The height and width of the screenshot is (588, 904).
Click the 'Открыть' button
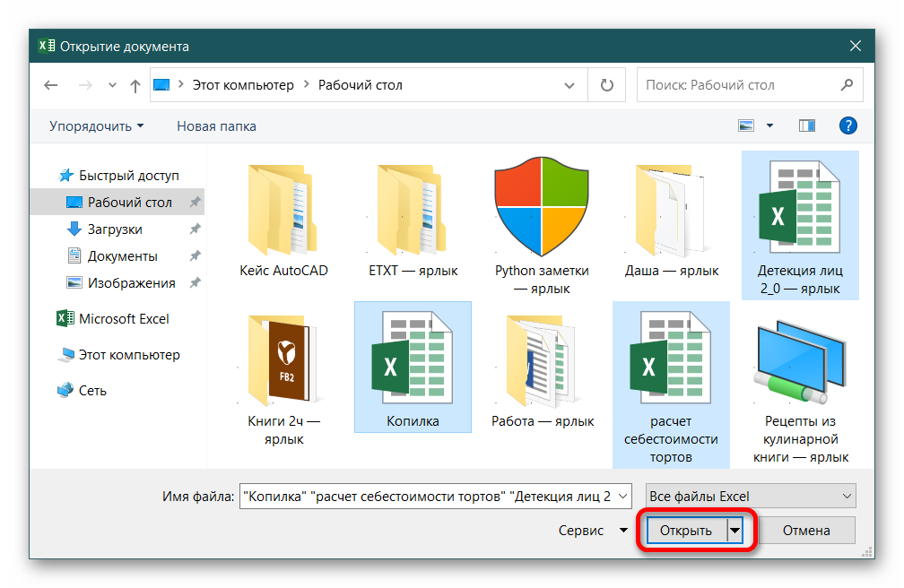pyautogui.click(x=686, y=531)
